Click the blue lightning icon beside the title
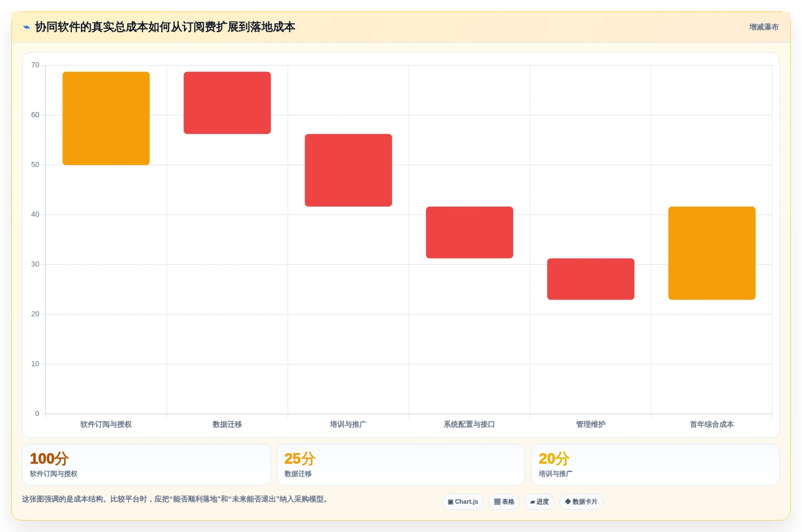 [26, 27]
